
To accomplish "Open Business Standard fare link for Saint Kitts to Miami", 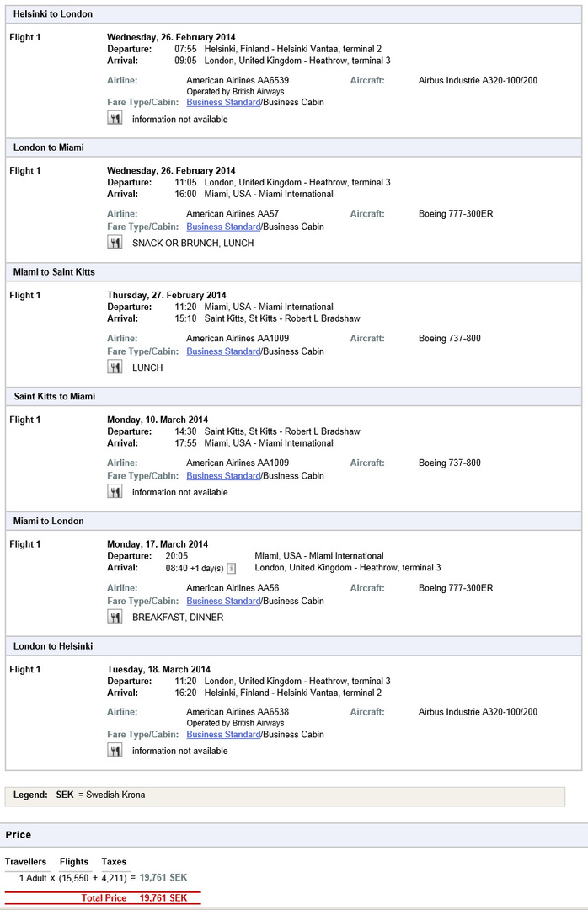I will click(223, 476).
